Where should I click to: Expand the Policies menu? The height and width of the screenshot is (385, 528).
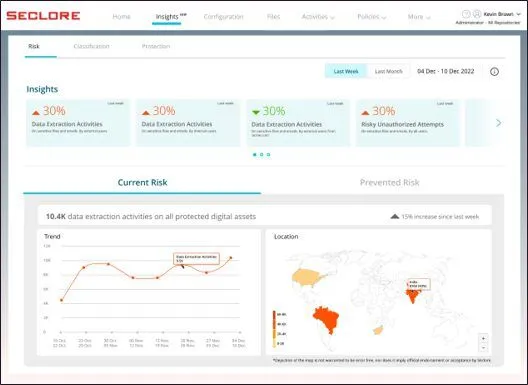tap(371, 17)
